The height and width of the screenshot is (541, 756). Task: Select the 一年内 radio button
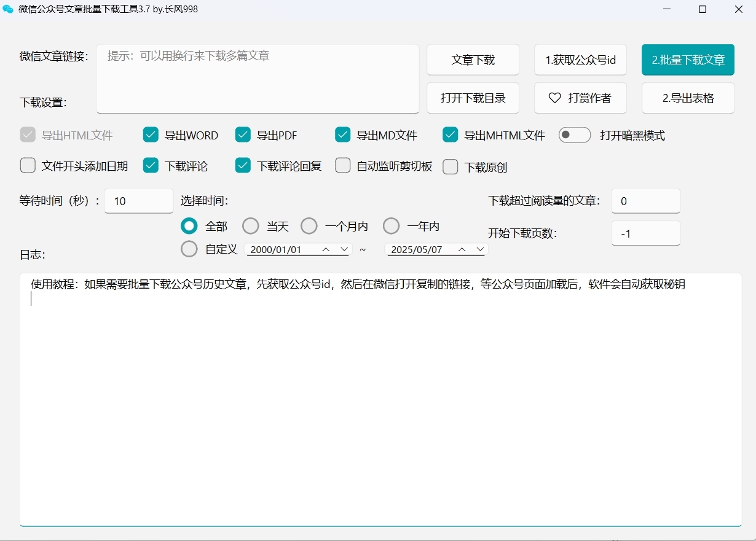[392, 226]
